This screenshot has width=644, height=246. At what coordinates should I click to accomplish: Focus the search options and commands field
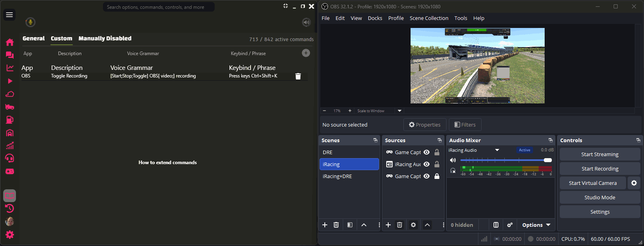point(159,7)
